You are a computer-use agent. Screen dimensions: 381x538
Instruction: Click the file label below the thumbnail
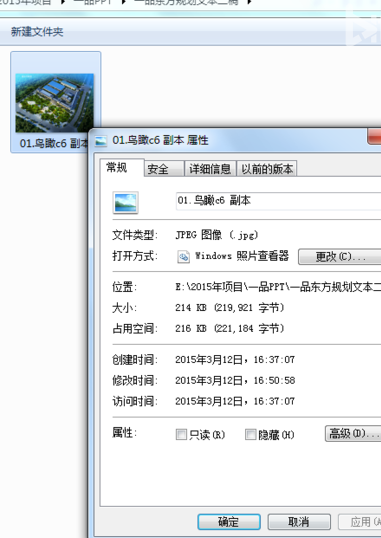[54, 143]
